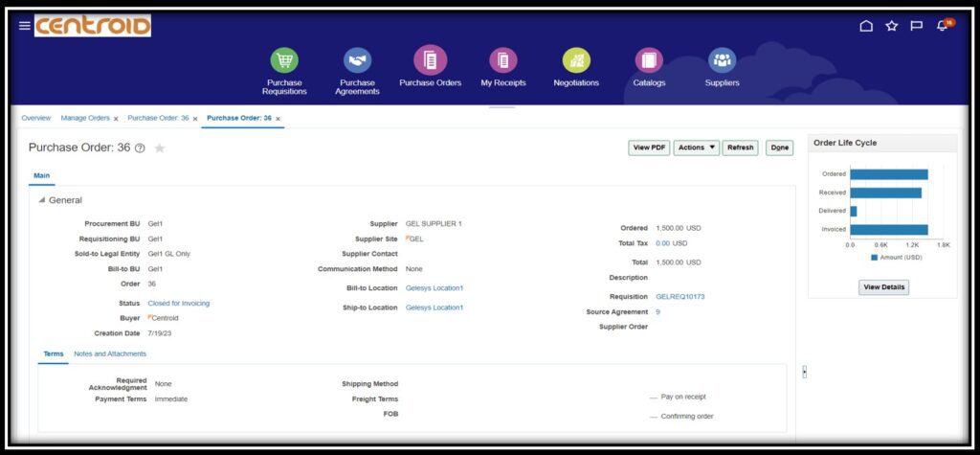Open Suppliers icon
The width and height of the screenshot is (980, 455).
pos(722,60)
